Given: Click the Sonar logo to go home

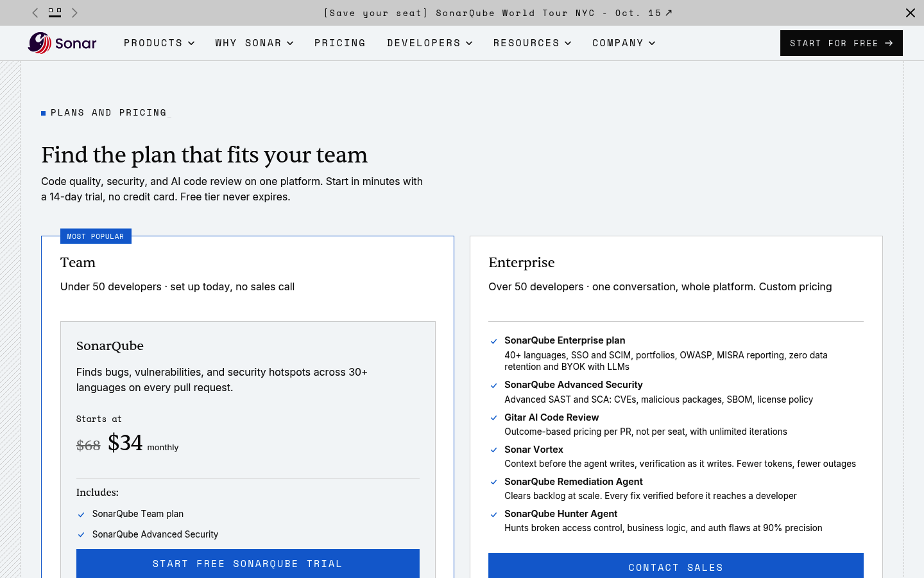Looking at the screenshot, I should (x=62, y=43).
